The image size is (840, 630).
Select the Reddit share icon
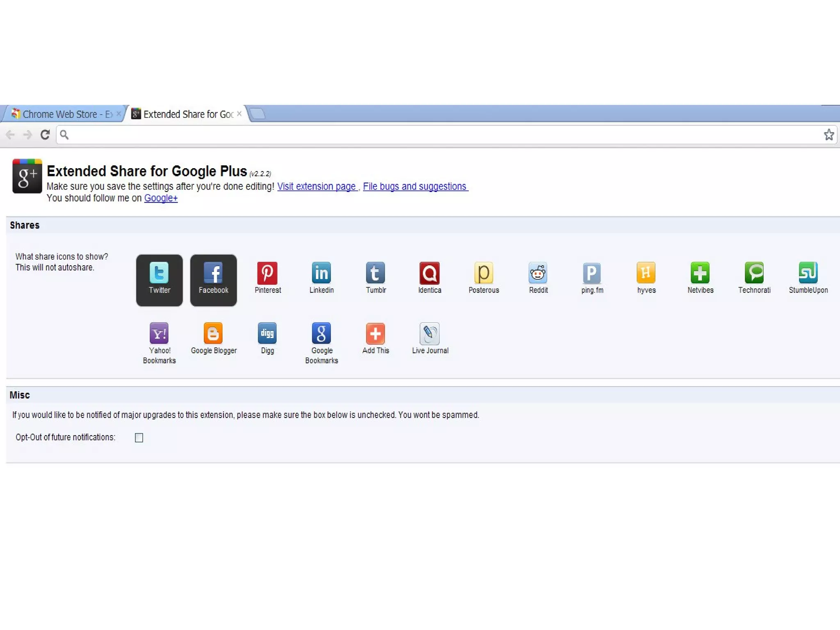point(538,273)
